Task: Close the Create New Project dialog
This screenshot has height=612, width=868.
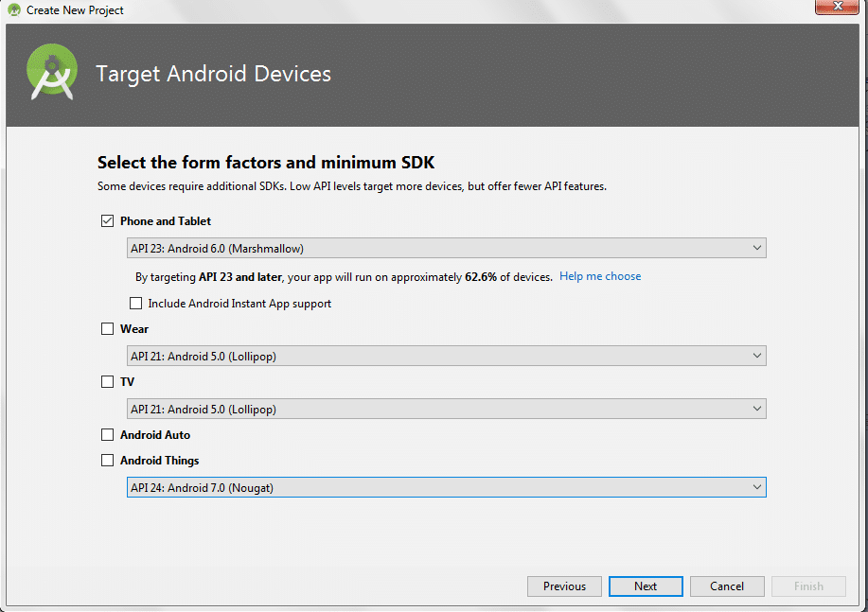Action: coord(836,9)
